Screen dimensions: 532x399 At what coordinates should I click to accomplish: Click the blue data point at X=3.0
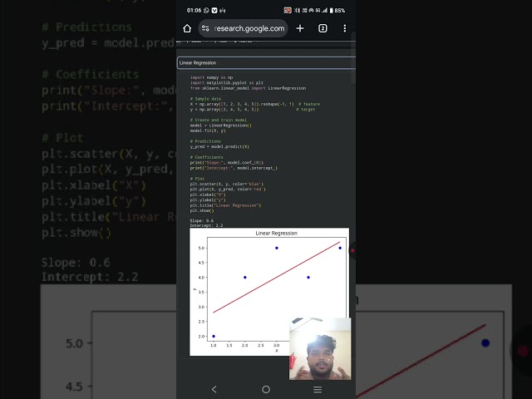(x=277, y=248)
